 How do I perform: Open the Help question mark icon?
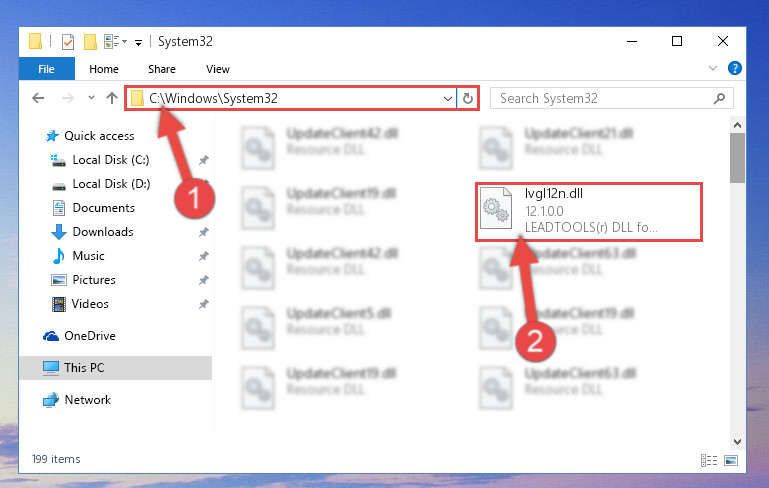click(734, 68)
